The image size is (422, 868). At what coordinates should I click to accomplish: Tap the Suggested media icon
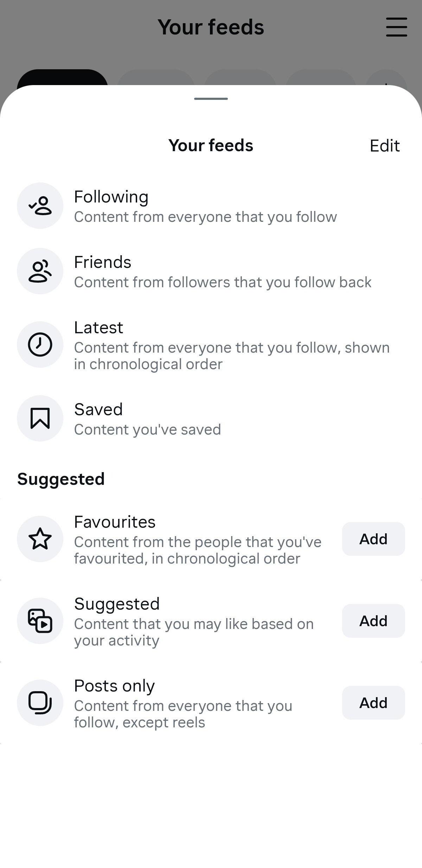40,621
